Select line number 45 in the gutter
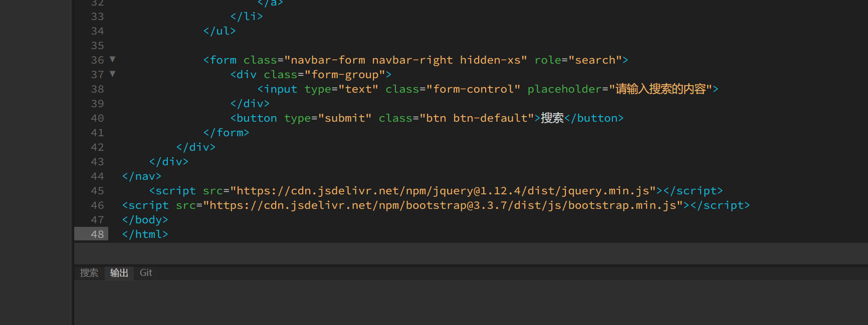This screenshot has width=868, height=325. (97, 191)
